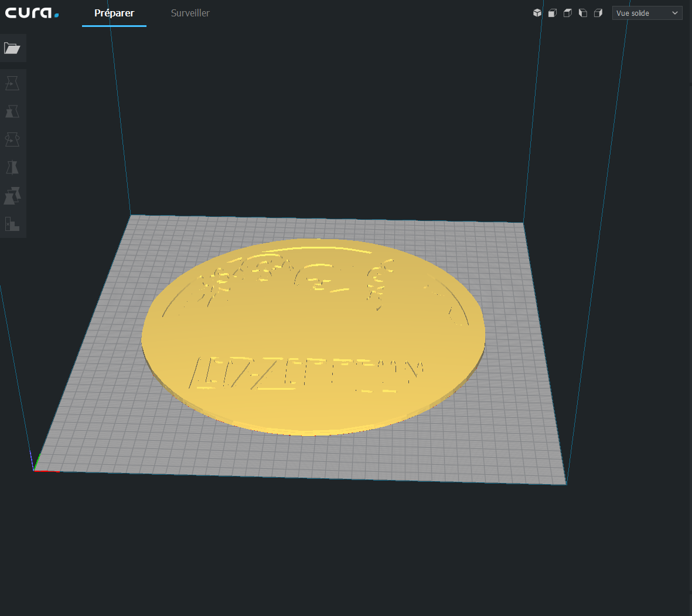Click the Cura logo
The height and width of the screenshot is (616, 692).
[32, 13]
